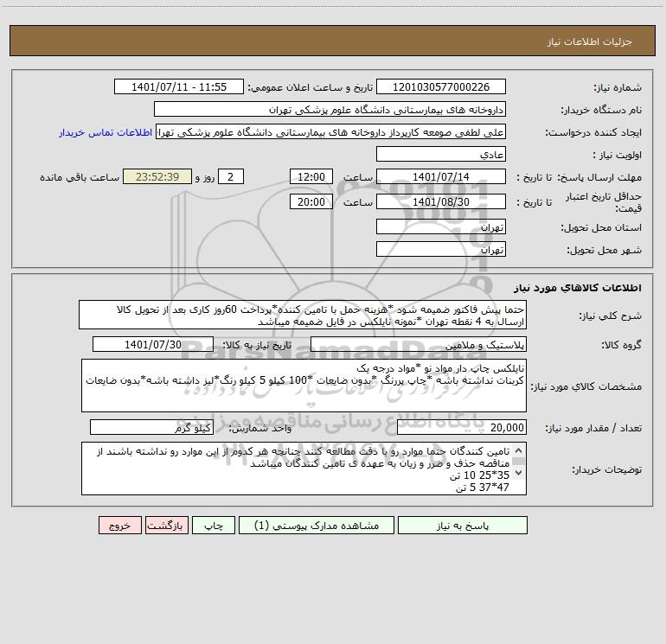Click the unit field کیلو گرم
The image size is (666, 644).
pos(151,427)
